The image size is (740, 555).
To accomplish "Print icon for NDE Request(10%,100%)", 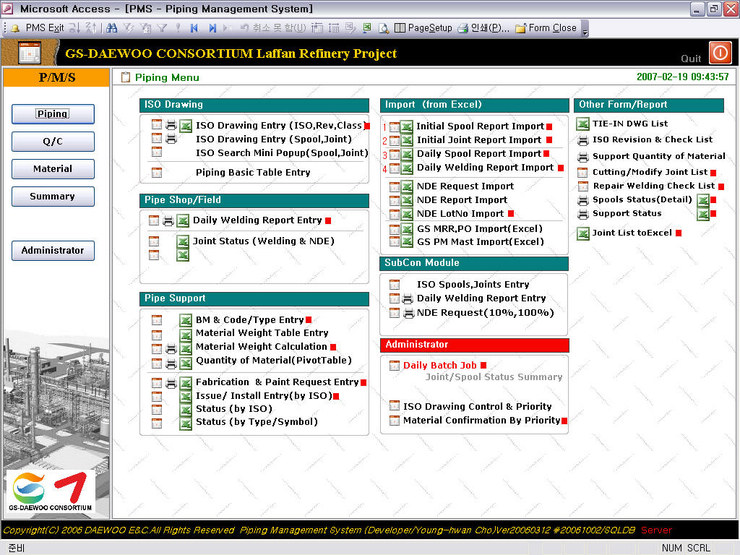I will 408,313.
